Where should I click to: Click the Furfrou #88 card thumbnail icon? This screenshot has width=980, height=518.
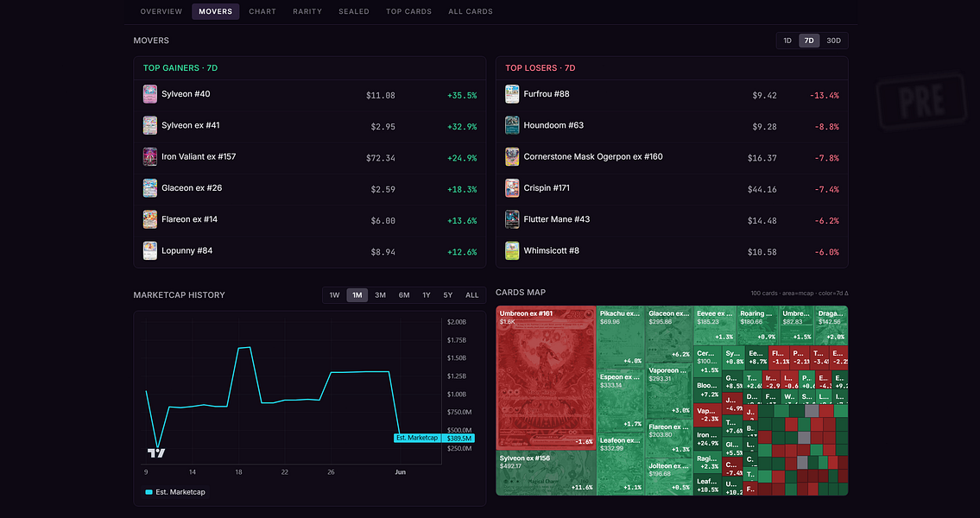click(x=512, y=94)
